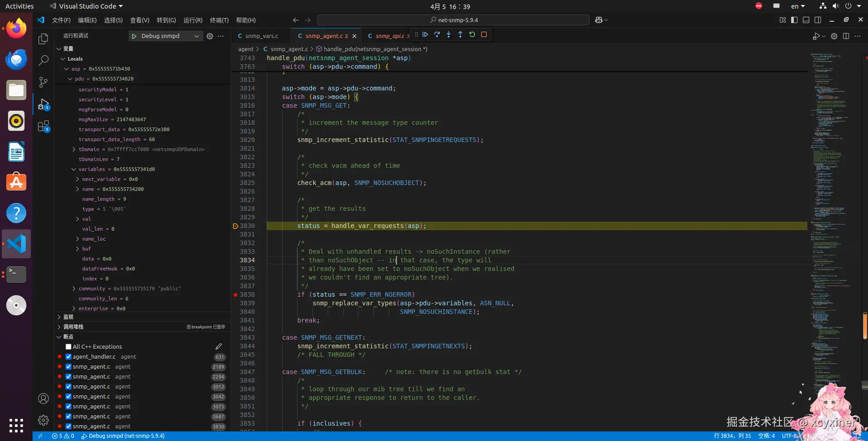Click the debug Step Into icon
This screenshot has height=441, width=868.
[448, 34]
